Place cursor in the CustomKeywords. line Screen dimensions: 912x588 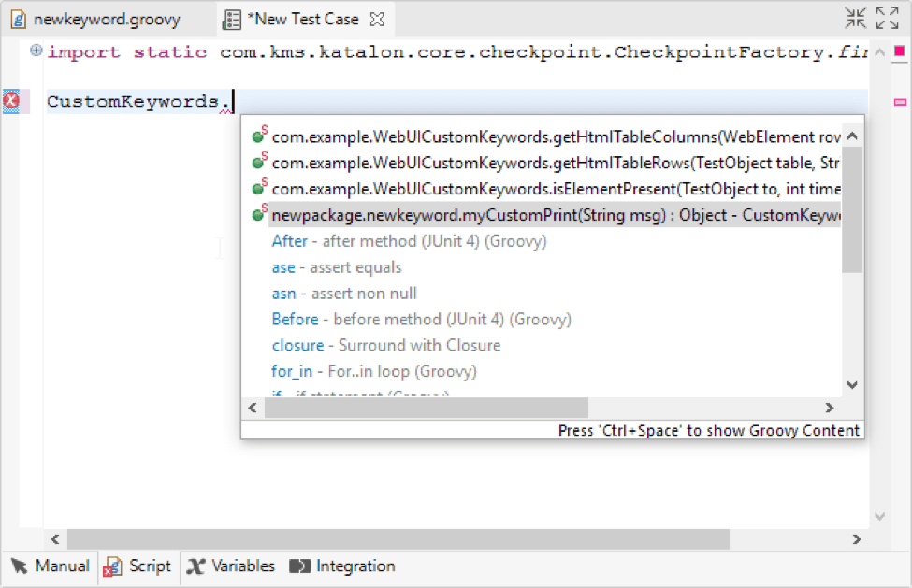(457, 101)
